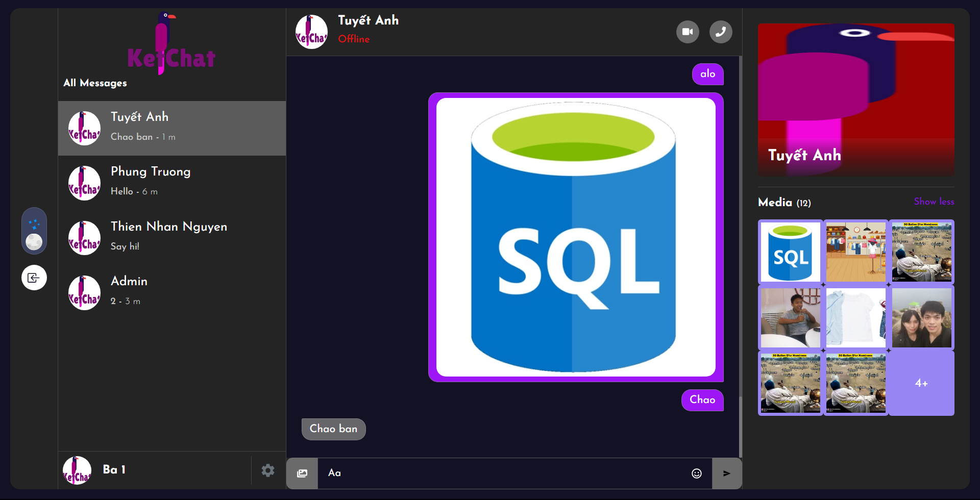The width and height of the screenshot is (980, 500).
Task: Open the clothing store media thumbnail
Action: tap(856, 252)
